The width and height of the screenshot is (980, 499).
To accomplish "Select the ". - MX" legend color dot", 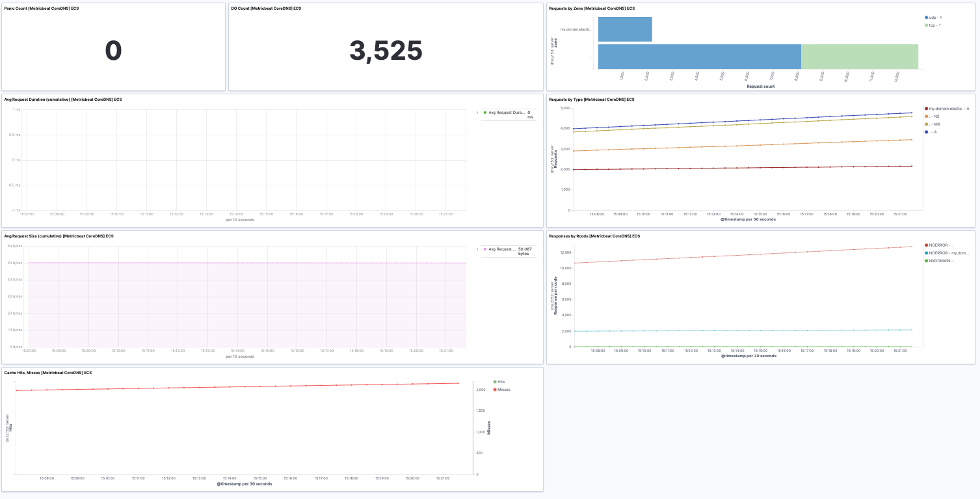I will coord(925,124).
